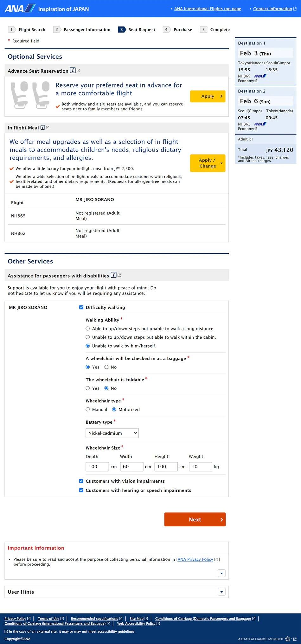Open ANA International Flights top page link

pos(208,9)
